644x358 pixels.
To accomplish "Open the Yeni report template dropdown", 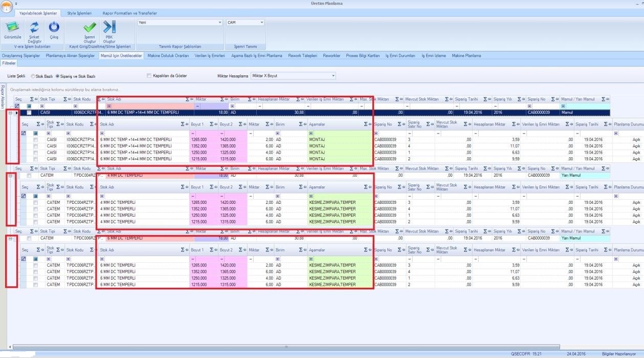I will pyautogui.click(x=220, y=23).
